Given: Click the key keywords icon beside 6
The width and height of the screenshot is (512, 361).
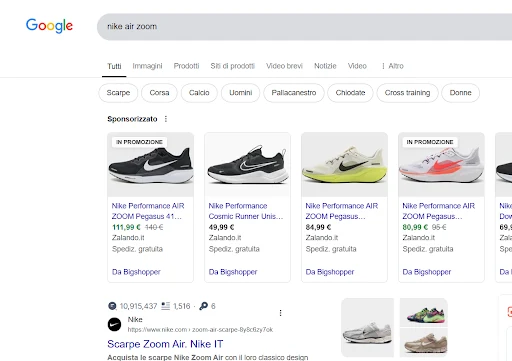Looking at the screenshot, I should (x=203, y=306).
